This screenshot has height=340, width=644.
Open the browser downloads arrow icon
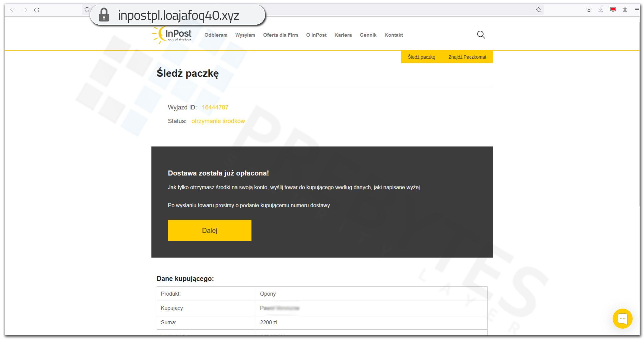click(601, 10)
